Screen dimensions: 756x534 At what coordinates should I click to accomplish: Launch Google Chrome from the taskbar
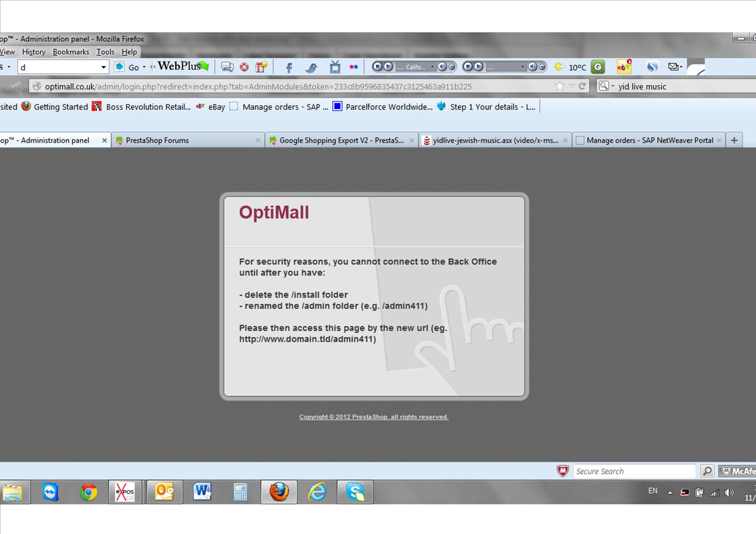click(x=88, y=492)
